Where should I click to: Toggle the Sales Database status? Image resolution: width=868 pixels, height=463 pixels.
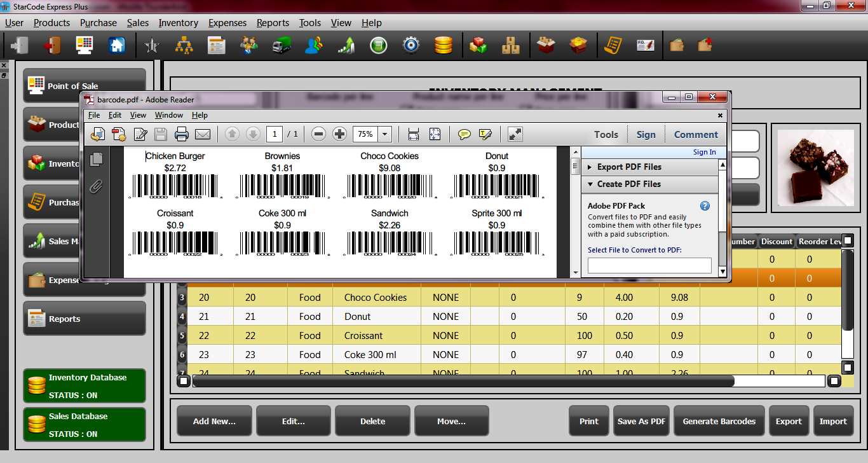point(84,423)
